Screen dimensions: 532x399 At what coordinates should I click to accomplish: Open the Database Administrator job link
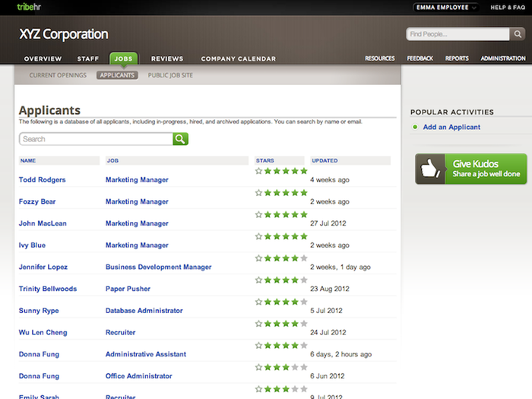144,310
